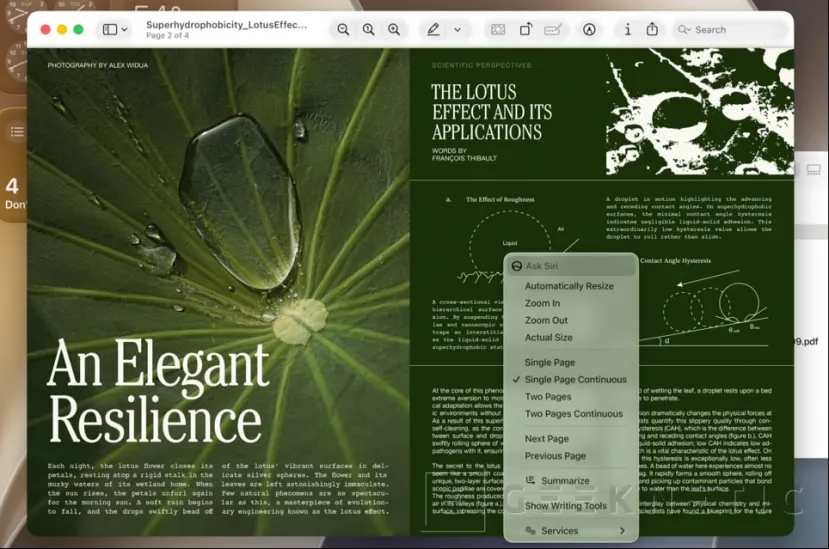
Task: Click the zoom to fit magnifier icon
Action: [369, 30]
